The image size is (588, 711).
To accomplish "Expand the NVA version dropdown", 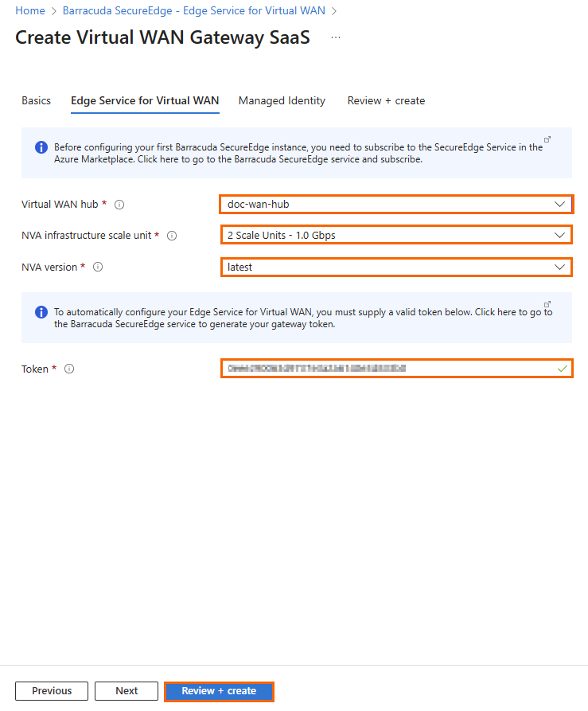I will 395,268.
